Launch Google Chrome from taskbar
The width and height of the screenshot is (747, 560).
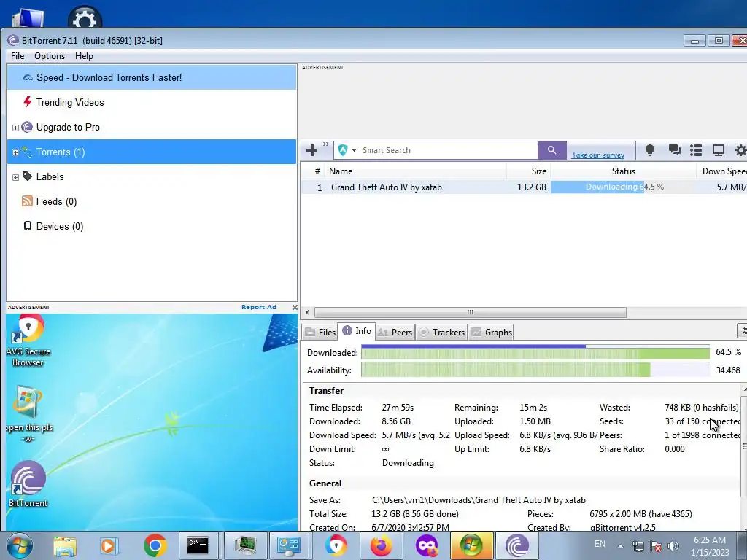[x=155, y=545]
